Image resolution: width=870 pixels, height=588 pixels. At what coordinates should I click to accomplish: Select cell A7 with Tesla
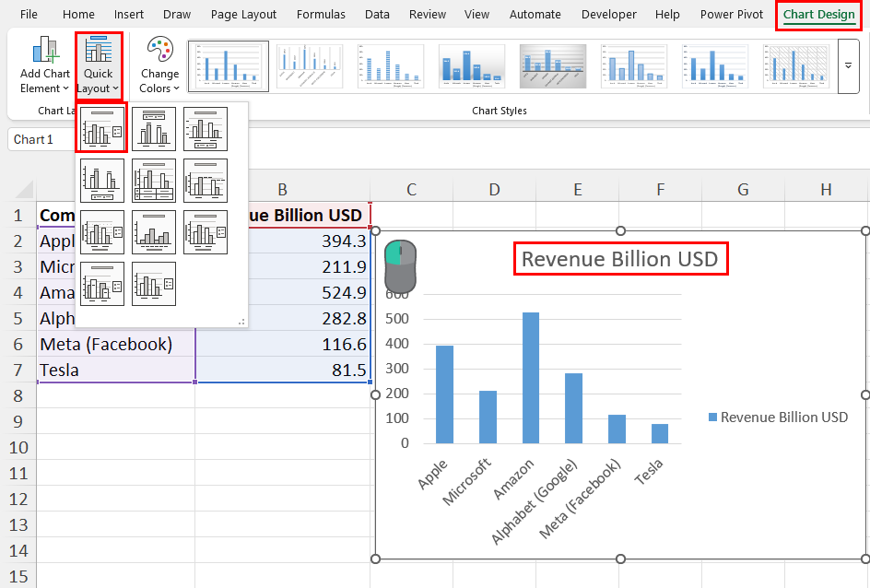pos(116,370)
